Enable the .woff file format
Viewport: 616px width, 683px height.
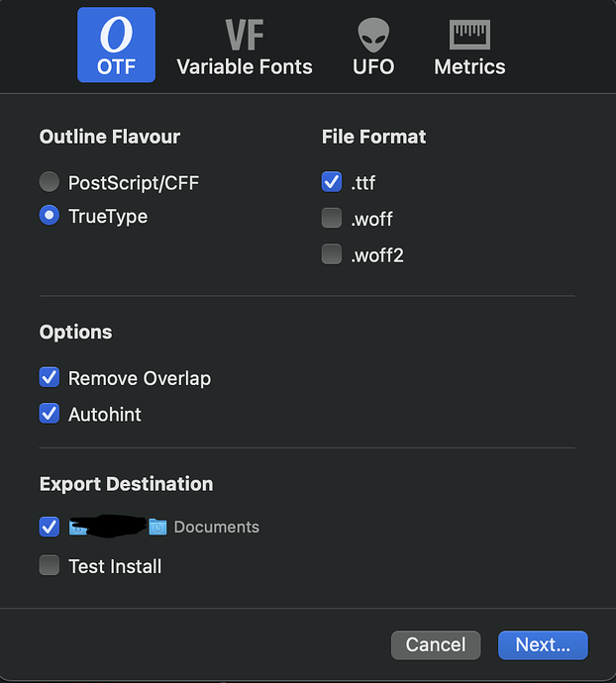[332, 219]
